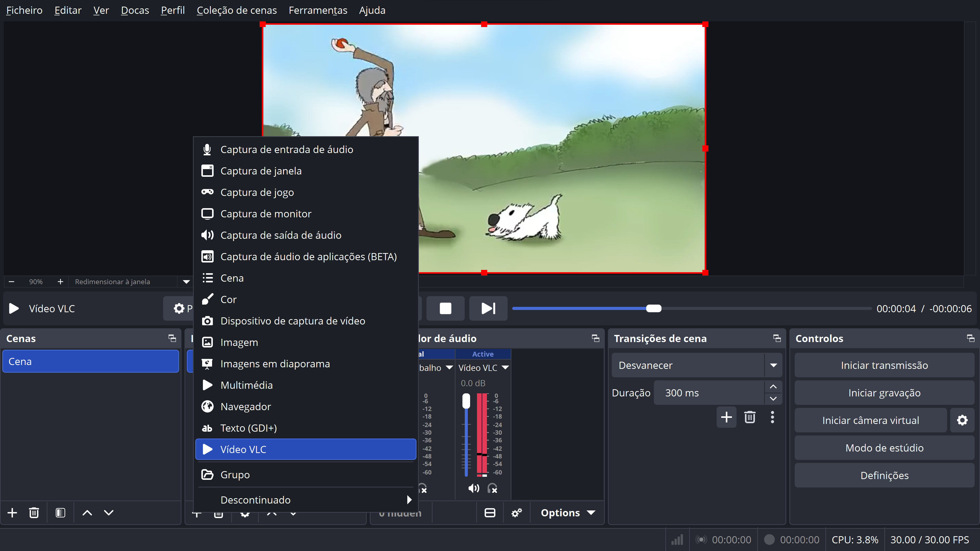The height and width of the screenshot is (551, 980).
Task: Open the mixer Options dropdown
Action: coord(568,513)
